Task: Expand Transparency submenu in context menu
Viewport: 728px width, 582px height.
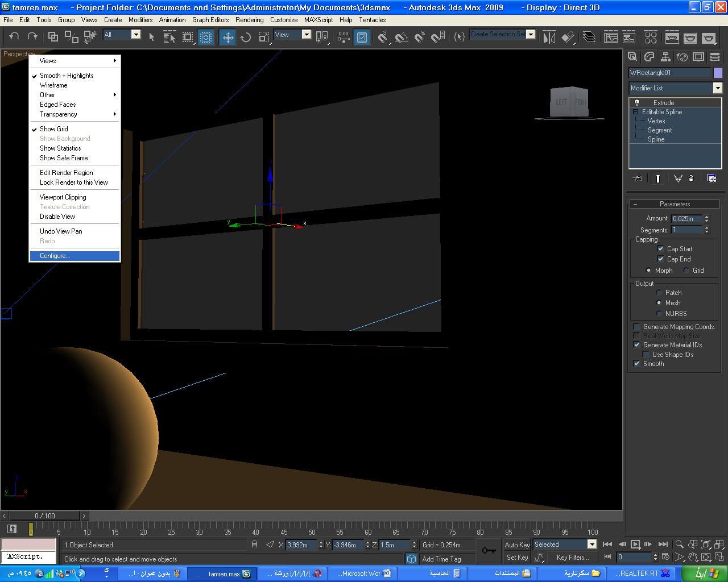Action: [75, 114]
